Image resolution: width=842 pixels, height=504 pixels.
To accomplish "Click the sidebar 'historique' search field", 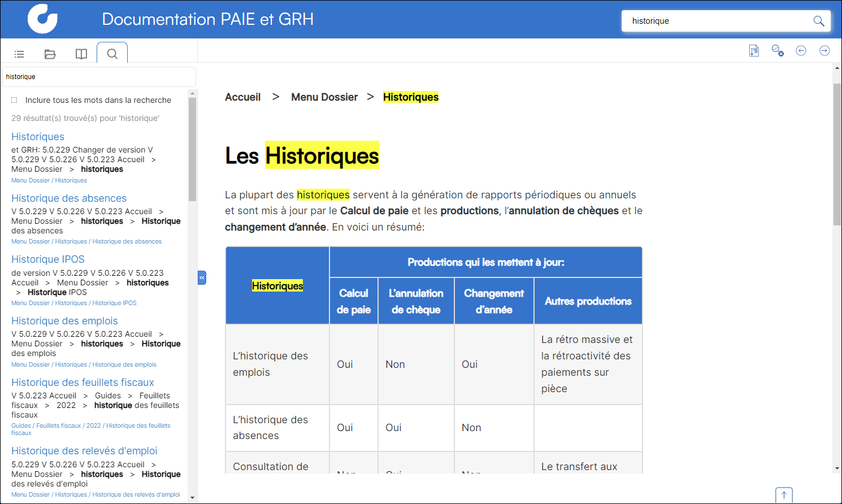I will point(99,77).
